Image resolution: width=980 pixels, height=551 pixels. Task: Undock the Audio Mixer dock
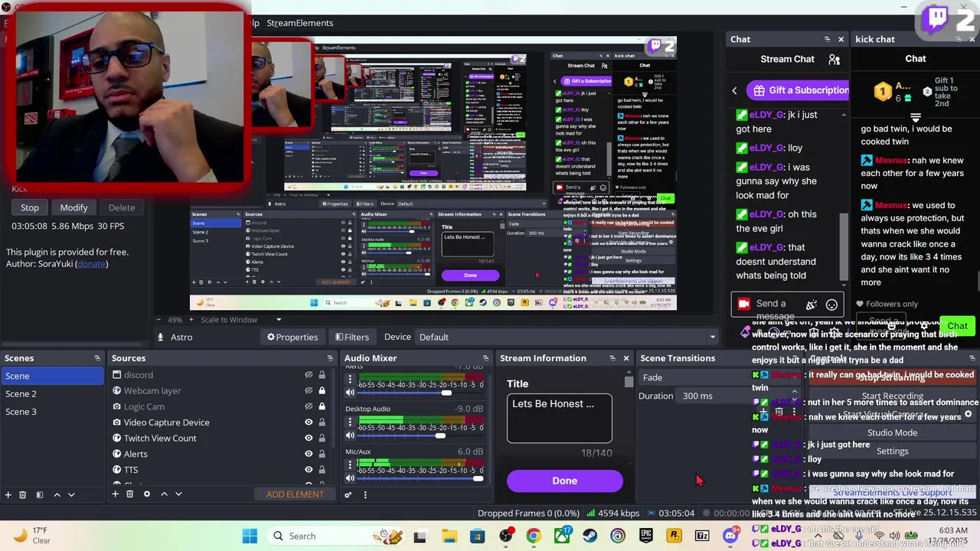click(485, 358)
